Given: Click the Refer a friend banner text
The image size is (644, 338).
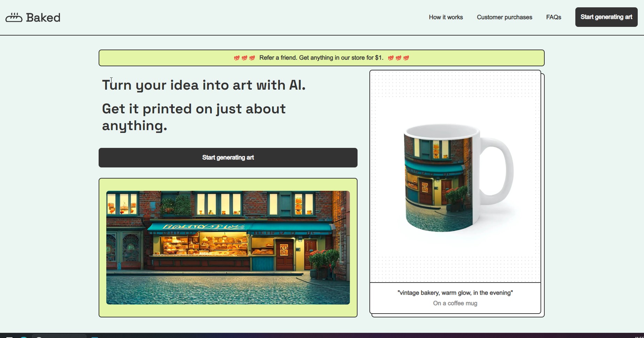Looking at the screenshot, I should click(x=321, y=58).
